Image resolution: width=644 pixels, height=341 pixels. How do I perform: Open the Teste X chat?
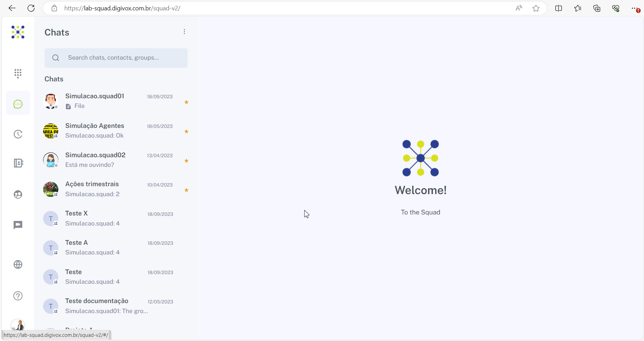pos(116,219)
